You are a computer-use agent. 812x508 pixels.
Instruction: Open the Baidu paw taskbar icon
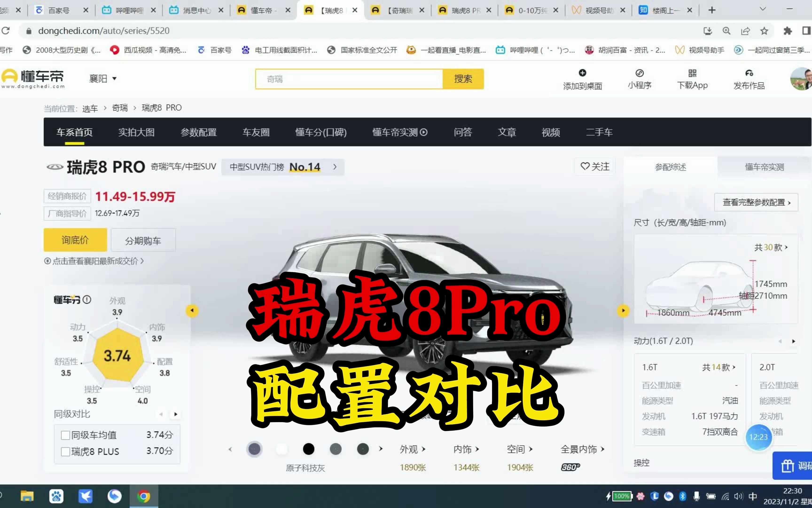pos(56,496)
